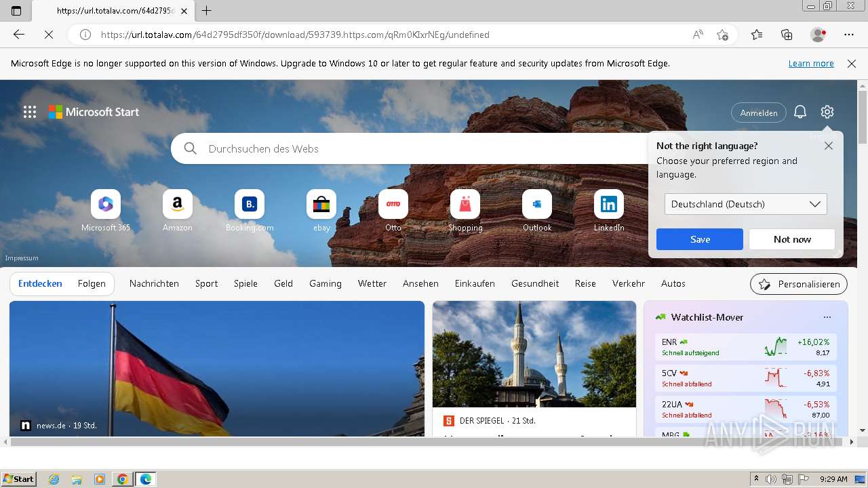Open the Sport category
868x488 pixels.
(x=206, y=284)
